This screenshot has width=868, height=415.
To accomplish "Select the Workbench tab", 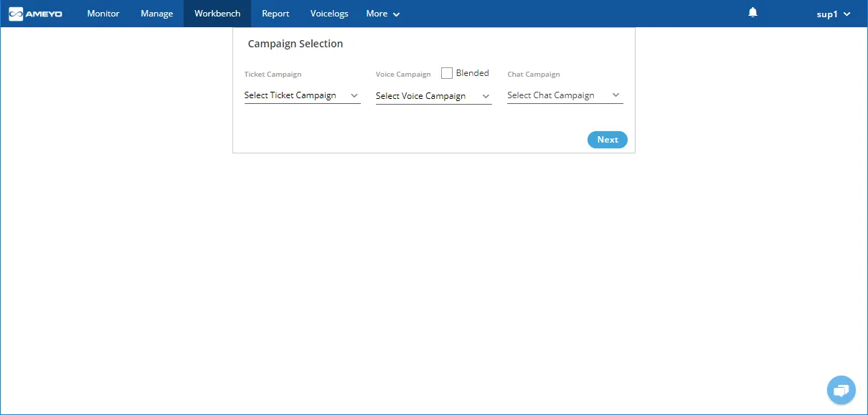I will 217,14.
